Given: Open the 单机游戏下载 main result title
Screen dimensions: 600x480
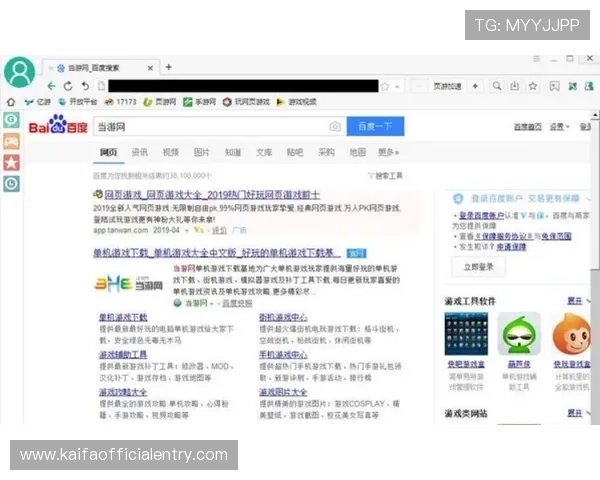Looking at the screenshot, I should [x=217, y=253].
